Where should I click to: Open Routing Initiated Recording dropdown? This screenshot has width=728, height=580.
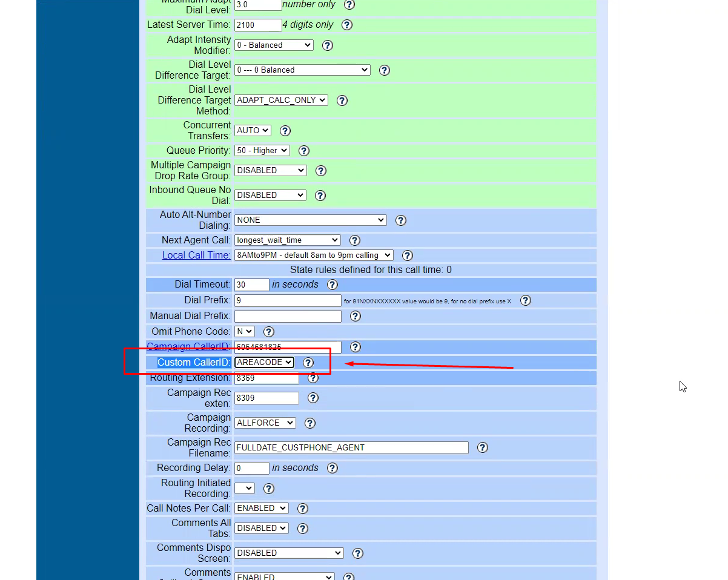[x=245, y=489]
